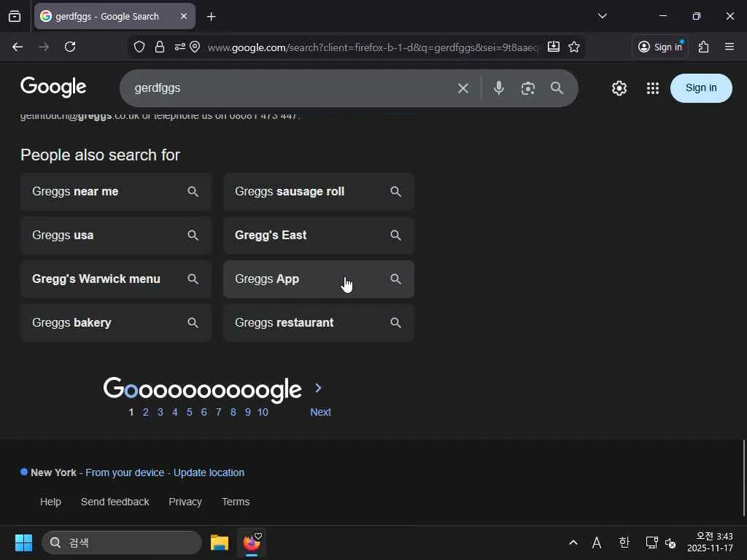This screenshot has height=560, width=747.
Task: Open a new browser tab
Action: point(211,17)
